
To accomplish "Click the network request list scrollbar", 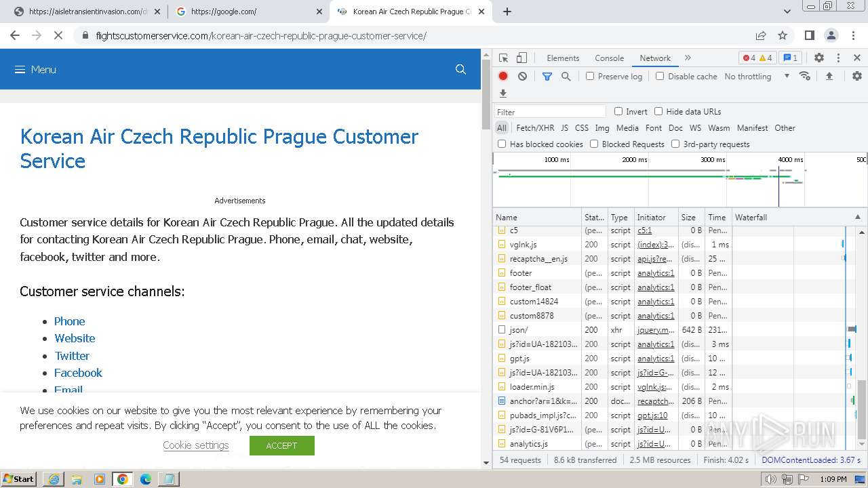I will (863, 409).
